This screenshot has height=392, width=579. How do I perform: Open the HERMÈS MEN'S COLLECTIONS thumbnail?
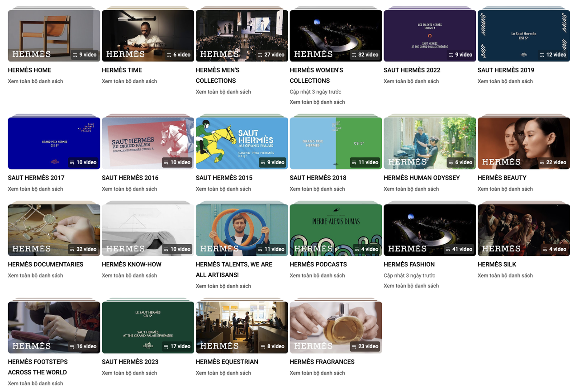pyautogui.click(x=242, y=36)
